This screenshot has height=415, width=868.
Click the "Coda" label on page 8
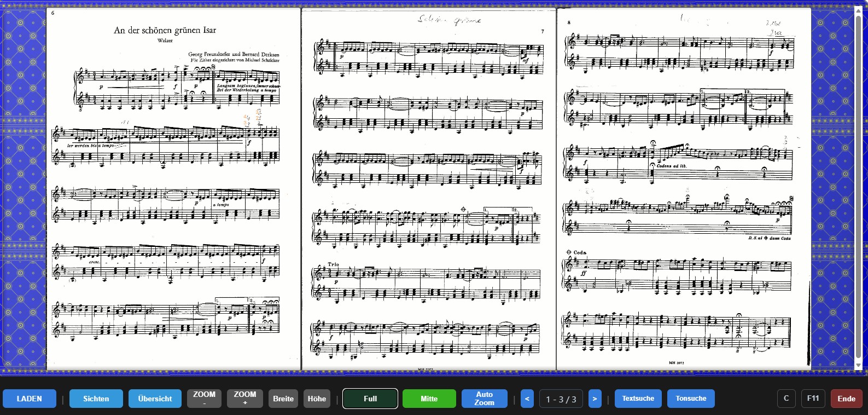(x=580, y=252)
